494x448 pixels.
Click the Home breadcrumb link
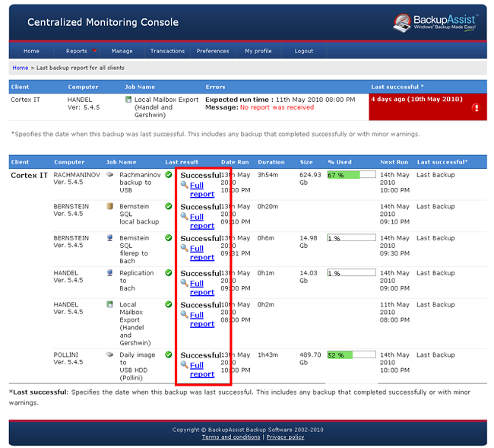click(21, 68)
